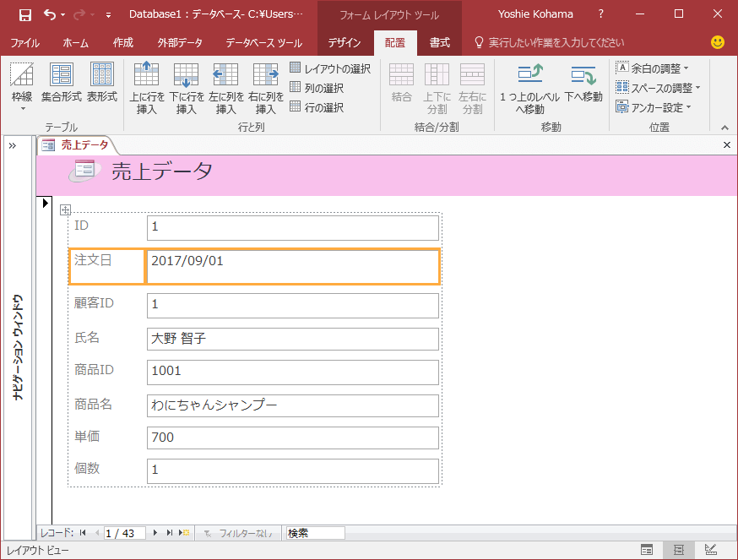Apply 集合形式 stacked layout

tap(61, 83)
